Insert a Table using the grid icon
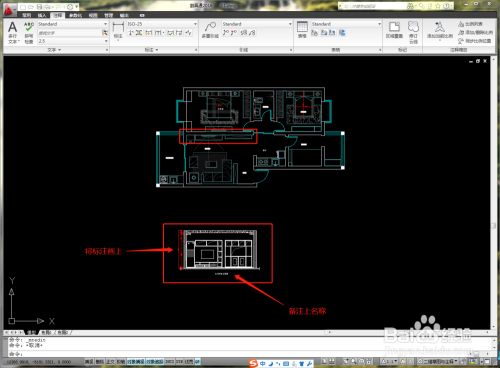Viewport: 500px width, 368px height. pos(302,27)
